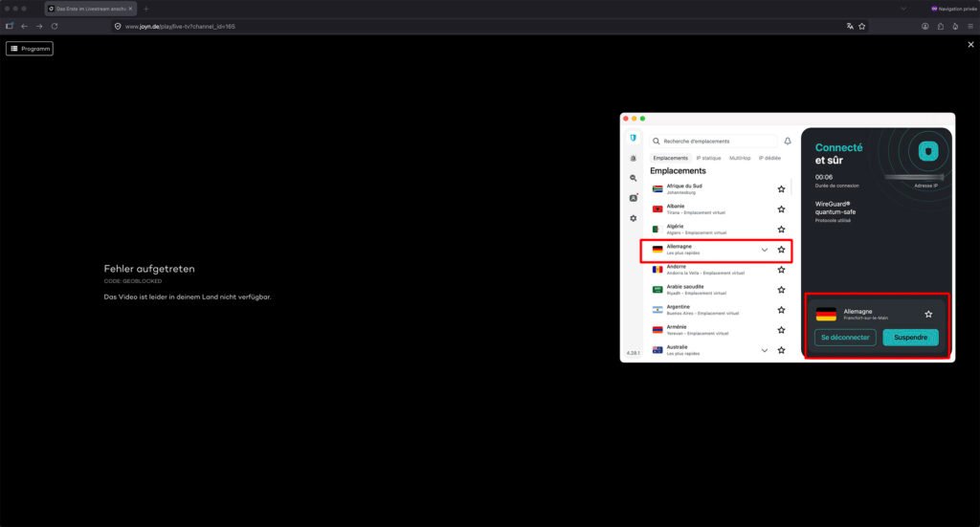Expand the Allemagne server list chevron
Viewport: 980px width, 527px height.
point(765,250)
